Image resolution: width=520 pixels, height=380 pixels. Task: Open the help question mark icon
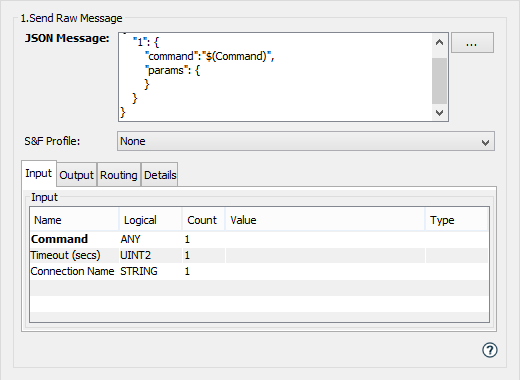click(x=490, y=350)
